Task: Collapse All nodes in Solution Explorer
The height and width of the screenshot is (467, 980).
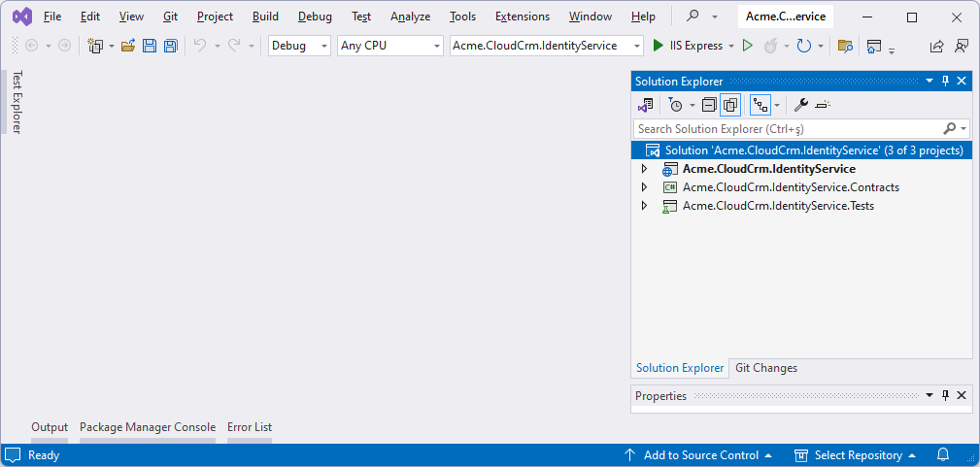Action: tap(709, 105)
